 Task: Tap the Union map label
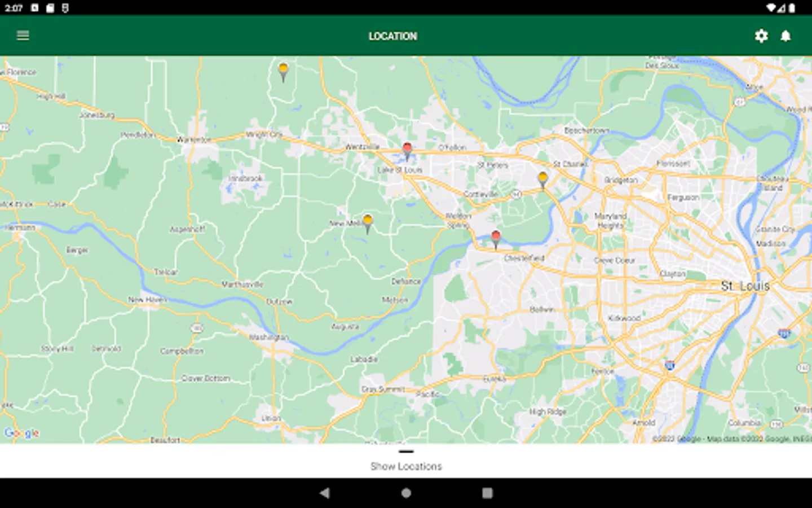coord(271,418)
